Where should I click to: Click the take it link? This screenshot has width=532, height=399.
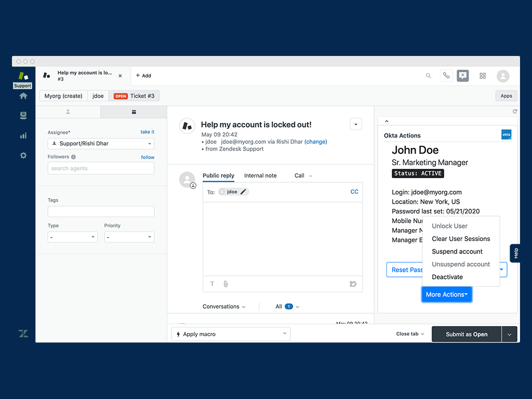[147, 131]
